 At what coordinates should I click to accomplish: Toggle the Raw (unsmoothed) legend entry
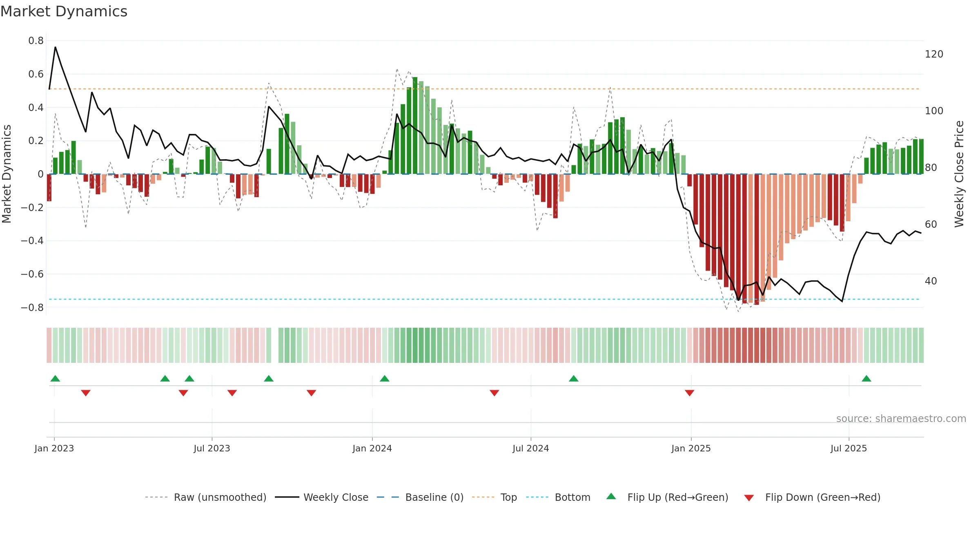[206, 497]
